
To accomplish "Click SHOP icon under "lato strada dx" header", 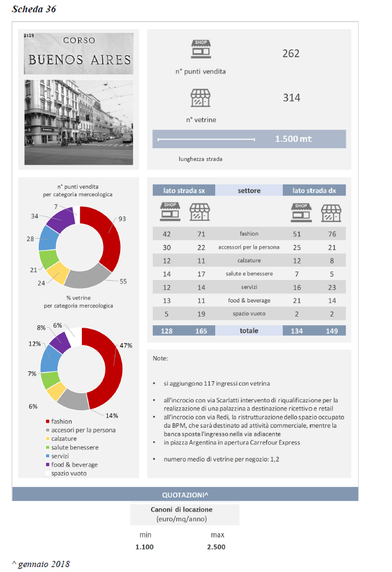I will point(300,212).
